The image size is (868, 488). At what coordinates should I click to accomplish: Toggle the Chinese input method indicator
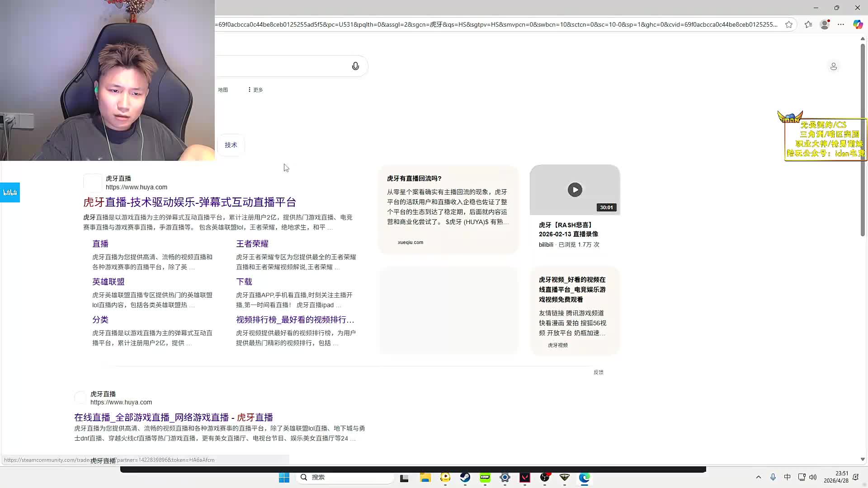[x=787, y=477]
